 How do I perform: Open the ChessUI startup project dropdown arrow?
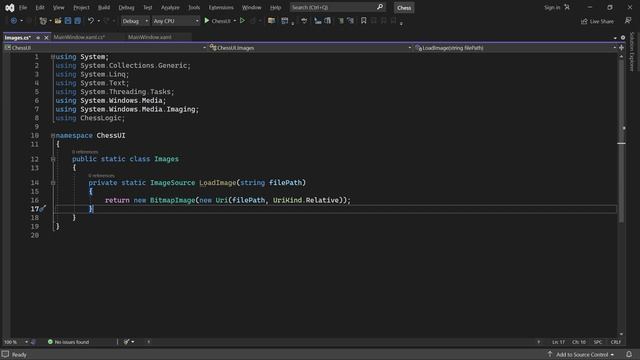click(x=235, y=21)
